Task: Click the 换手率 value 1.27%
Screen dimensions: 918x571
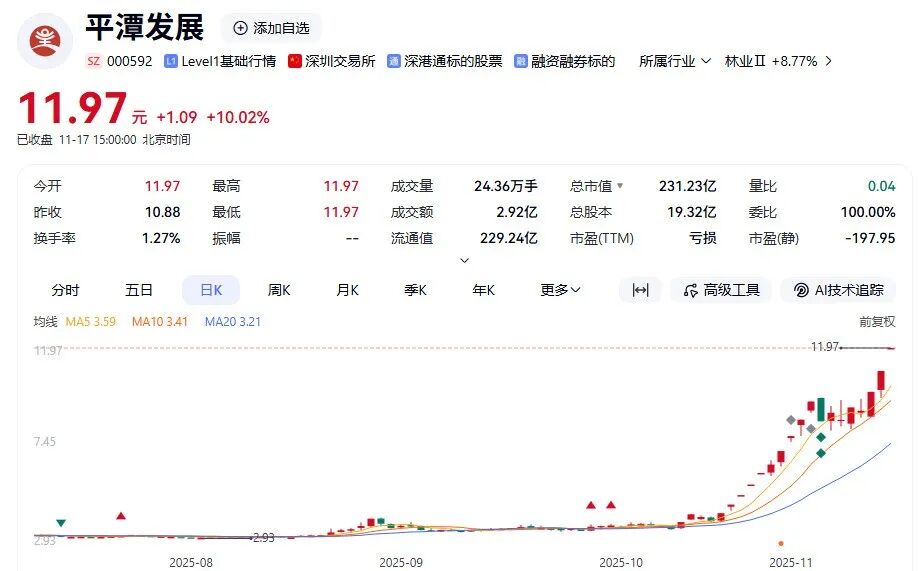Action: 161,238
